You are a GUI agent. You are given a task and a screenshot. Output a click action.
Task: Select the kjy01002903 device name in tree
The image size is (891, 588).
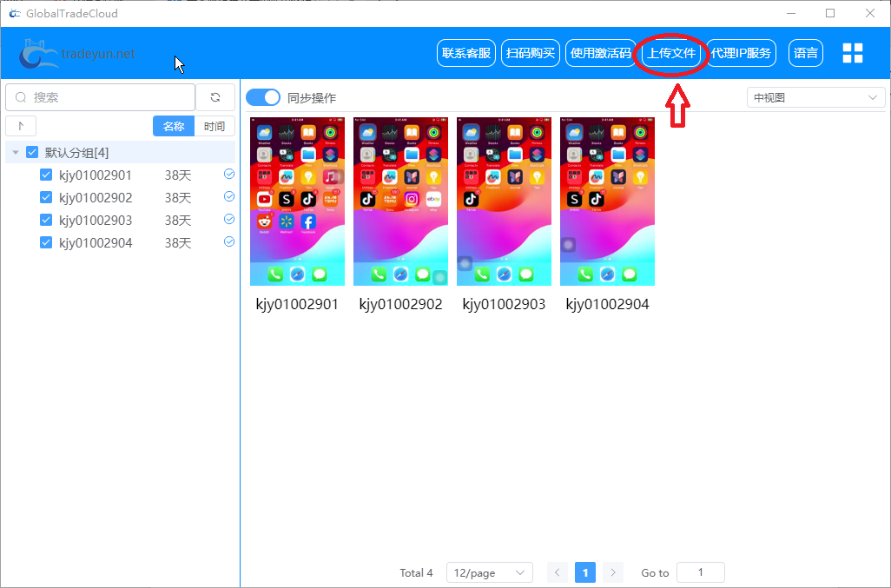pyautogui.click(x=96, y=220)
